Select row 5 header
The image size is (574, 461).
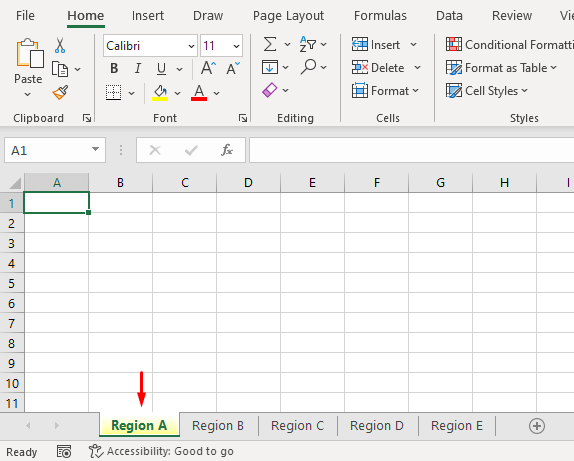11,283
